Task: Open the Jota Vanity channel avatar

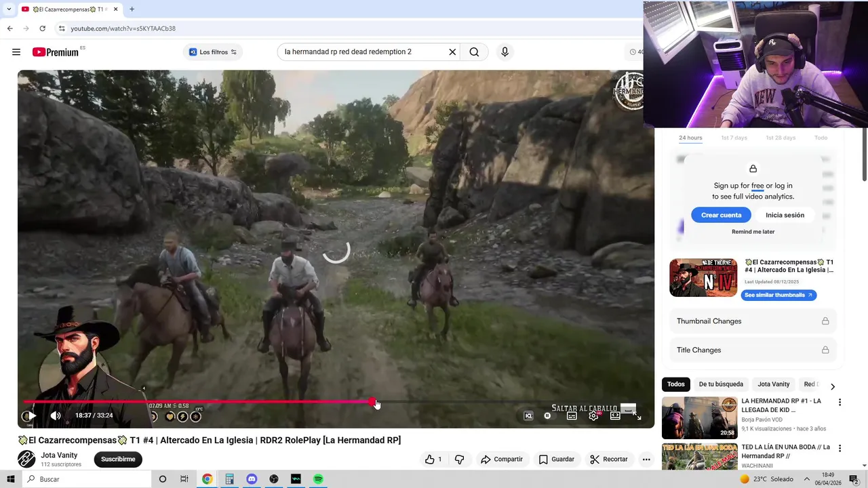Action: point(26,459)
